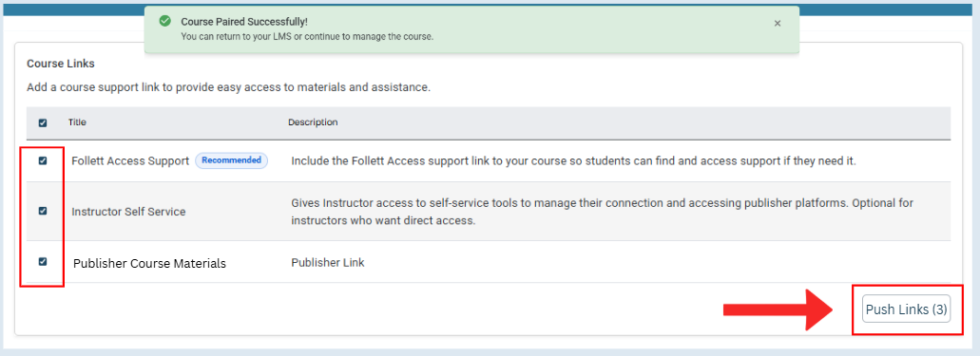Image resolution: width=980 pixels, height=356 pixels.
Task: Uncheck the Instructor Self Service checkbox
Action: 43,211
